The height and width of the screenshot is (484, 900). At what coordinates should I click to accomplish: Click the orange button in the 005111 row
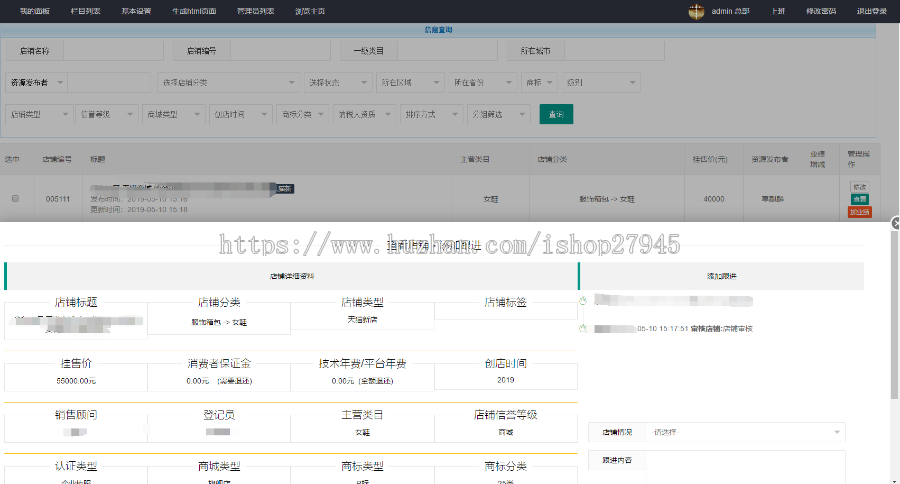[859, 212]
